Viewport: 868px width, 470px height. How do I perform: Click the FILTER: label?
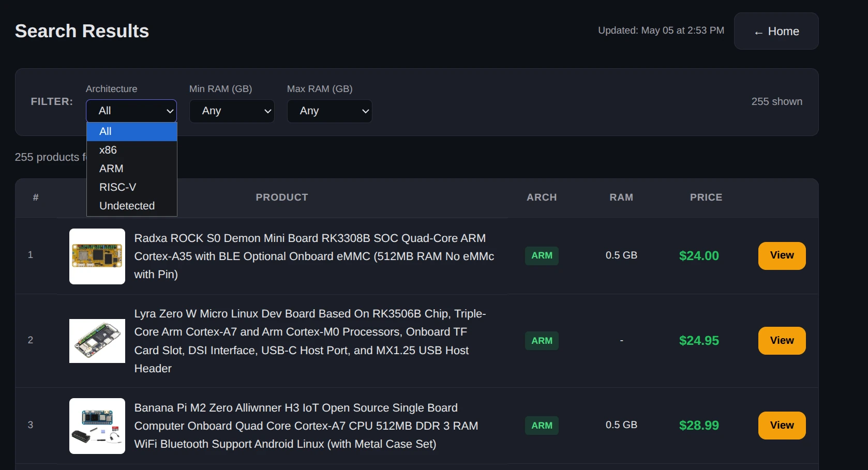pyautogui.click(x=52, y=102)
